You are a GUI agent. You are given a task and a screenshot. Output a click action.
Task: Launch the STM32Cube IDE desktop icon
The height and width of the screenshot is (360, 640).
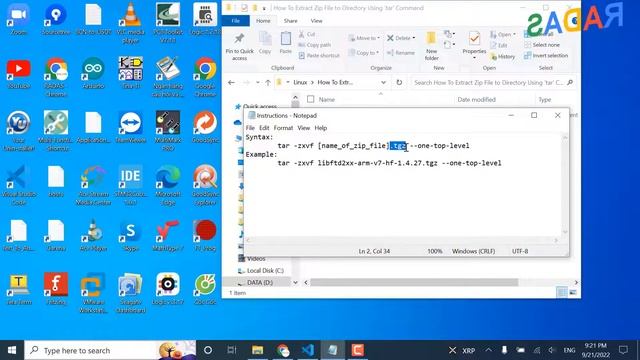[131, 185]
